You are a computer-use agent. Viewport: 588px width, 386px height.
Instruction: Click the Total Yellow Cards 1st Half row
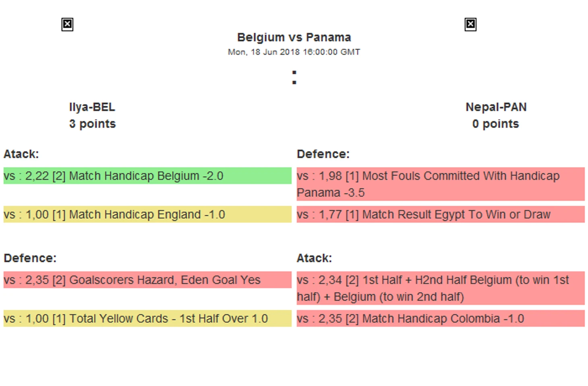(x=147, y=318)
